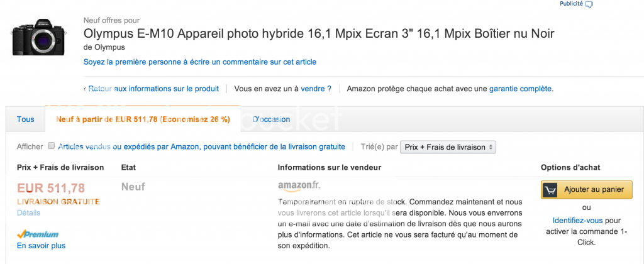Select the Neuf à partir de EUR 511,78 tab

[x=143, y=119]
